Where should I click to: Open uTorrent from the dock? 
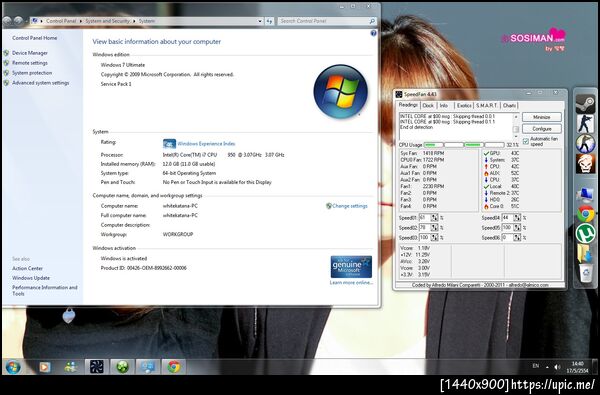click(585, 233)
